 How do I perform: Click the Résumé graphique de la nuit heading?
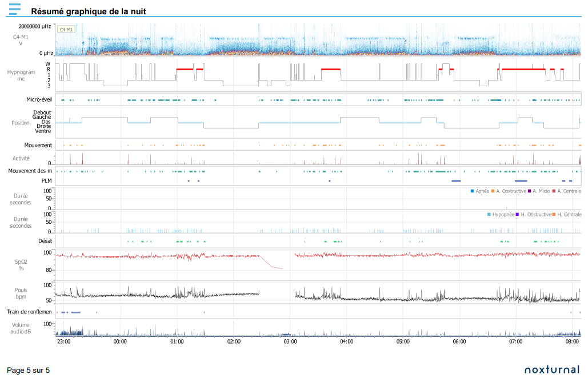click(x=89, y=11)
